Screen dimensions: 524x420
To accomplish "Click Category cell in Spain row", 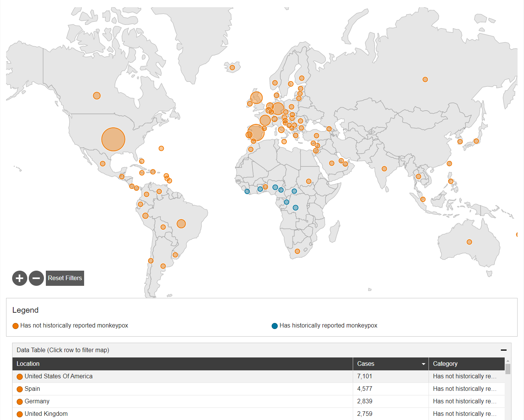I will point(467,389).
